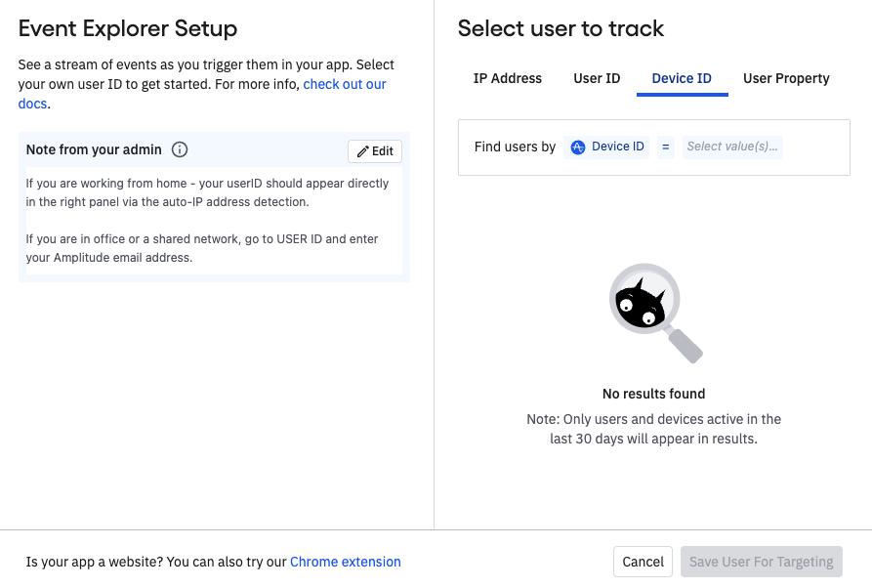Open the Select value(s) field

tap(732, 147)
